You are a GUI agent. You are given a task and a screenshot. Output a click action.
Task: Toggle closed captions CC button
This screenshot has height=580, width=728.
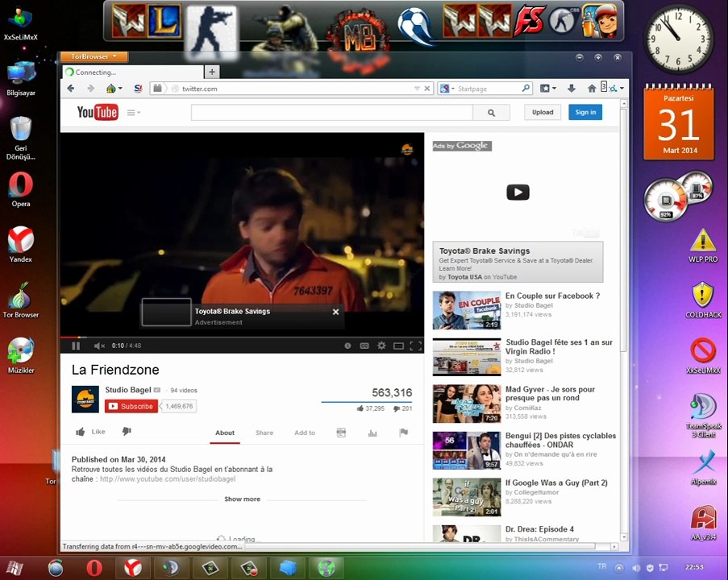point(364,346)
